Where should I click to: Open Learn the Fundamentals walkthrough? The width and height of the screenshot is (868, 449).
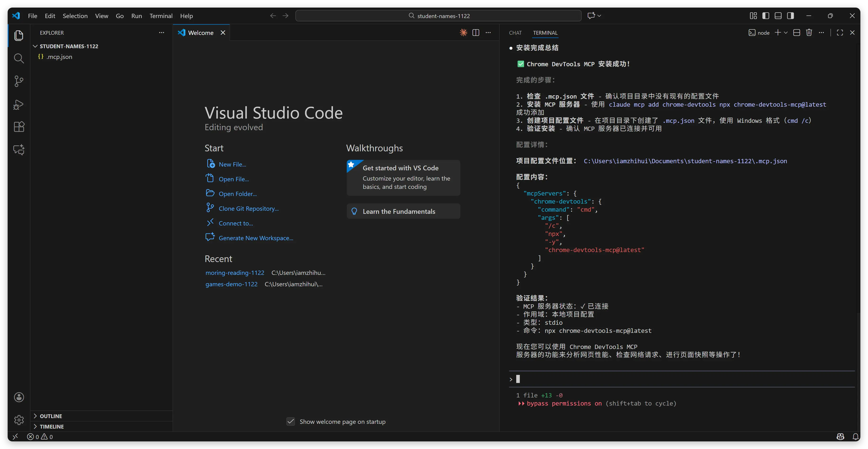[x=403, y=211]
